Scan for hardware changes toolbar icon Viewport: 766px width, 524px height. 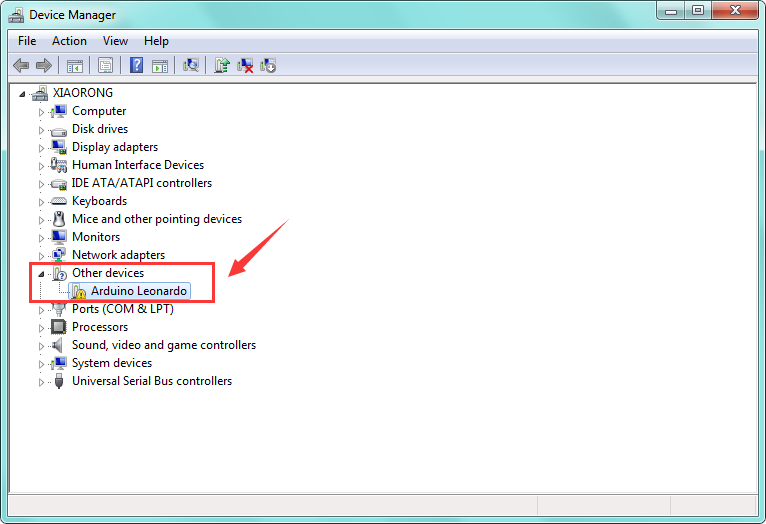point(191,65)
